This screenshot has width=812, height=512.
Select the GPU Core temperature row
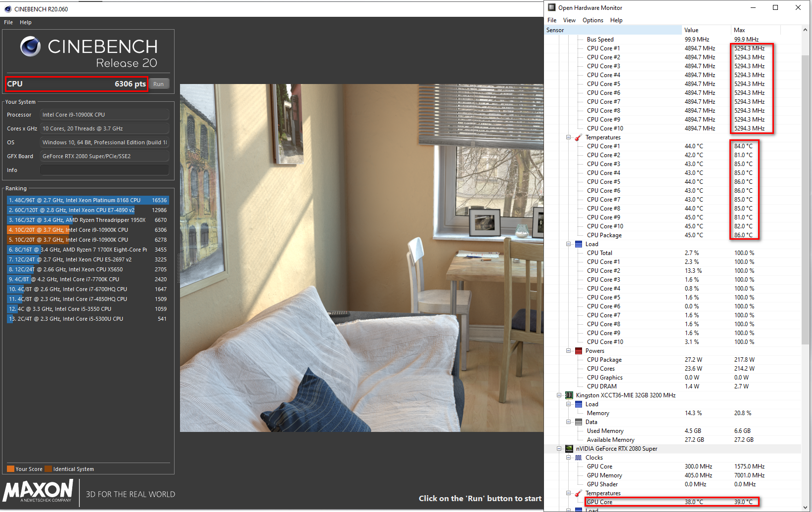(x=673, y=502)
